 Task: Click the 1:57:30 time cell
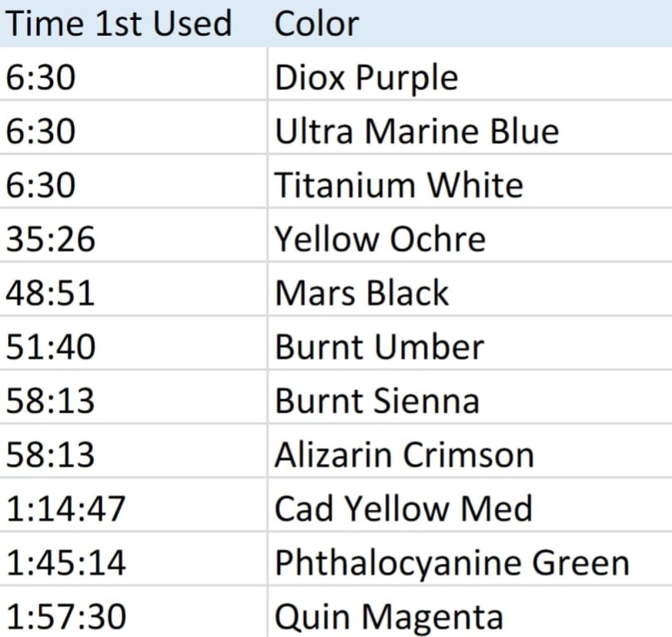(66, 616)
